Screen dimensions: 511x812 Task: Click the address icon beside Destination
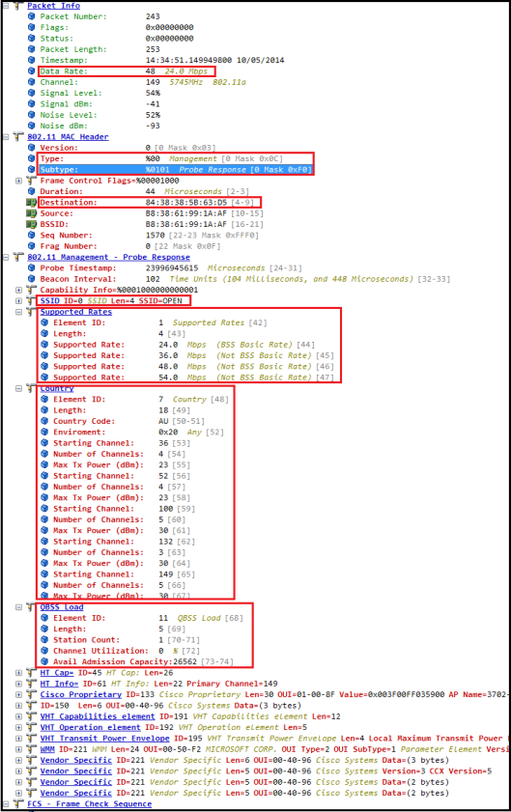coord(31,203)
